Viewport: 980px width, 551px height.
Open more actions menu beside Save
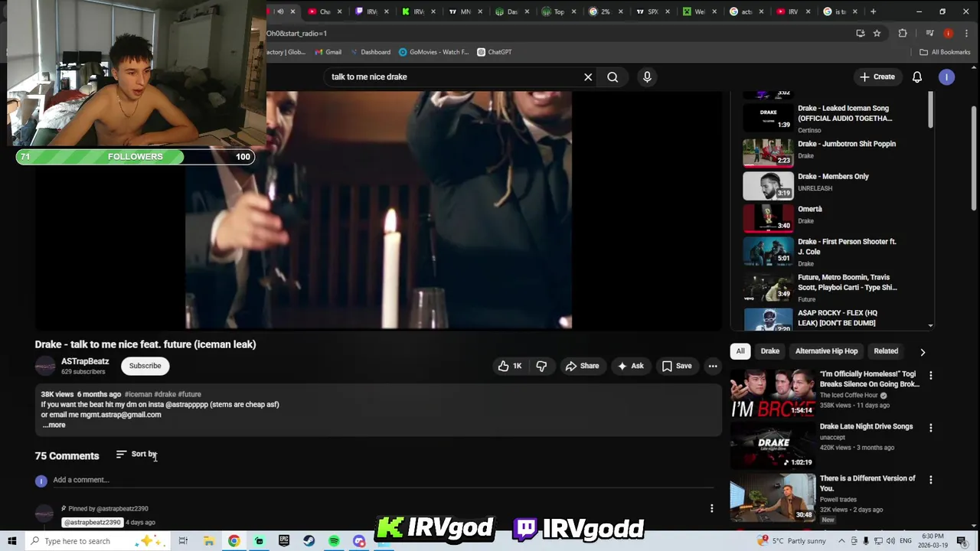713,366
